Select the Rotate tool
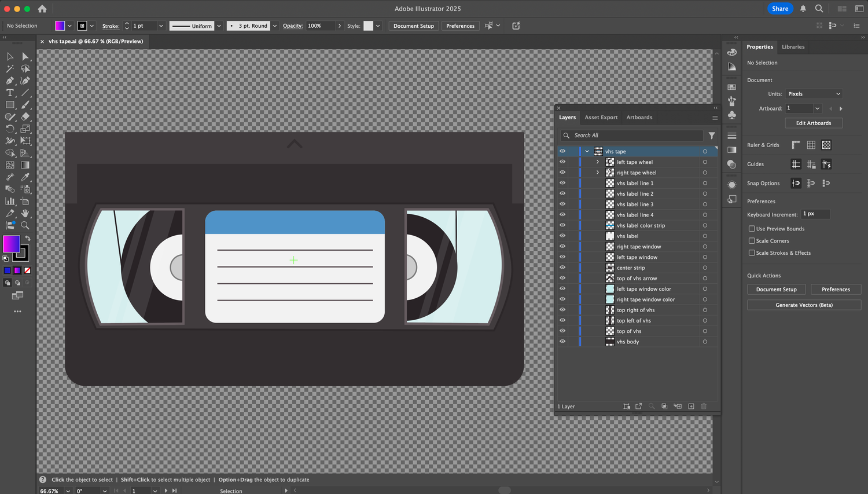The height and width of the screenshot is (494, 868). 10,129
